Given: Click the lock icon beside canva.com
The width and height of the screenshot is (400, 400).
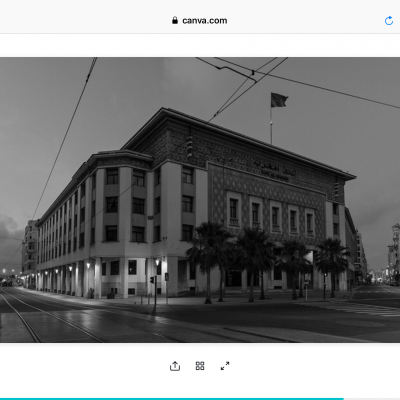Looking at the screenshot, I should tap(175, 20).
